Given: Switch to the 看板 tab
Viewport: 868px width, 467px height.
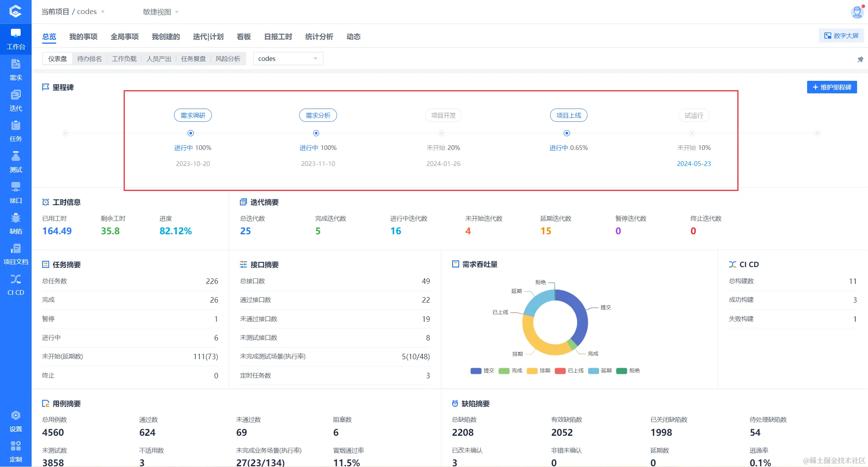Looking at the screenshot, I should (243, 37).
